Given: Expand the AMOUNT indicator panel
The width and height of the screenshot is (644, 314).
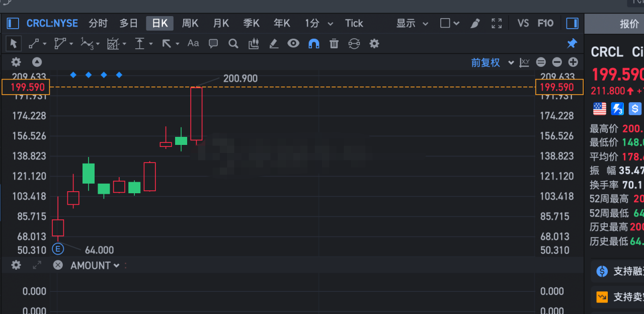Looking at the screenshot, I should (37, 265).
